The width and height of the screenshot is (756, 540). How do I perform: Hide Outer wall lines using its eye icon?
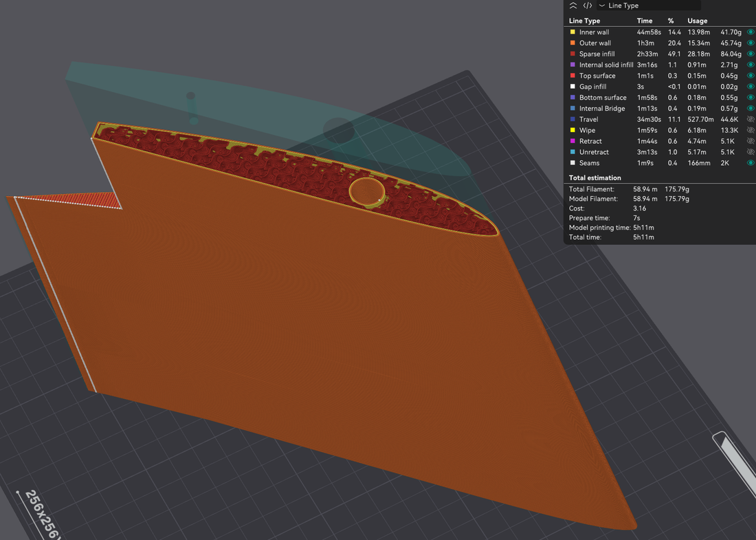pos(751,43)
